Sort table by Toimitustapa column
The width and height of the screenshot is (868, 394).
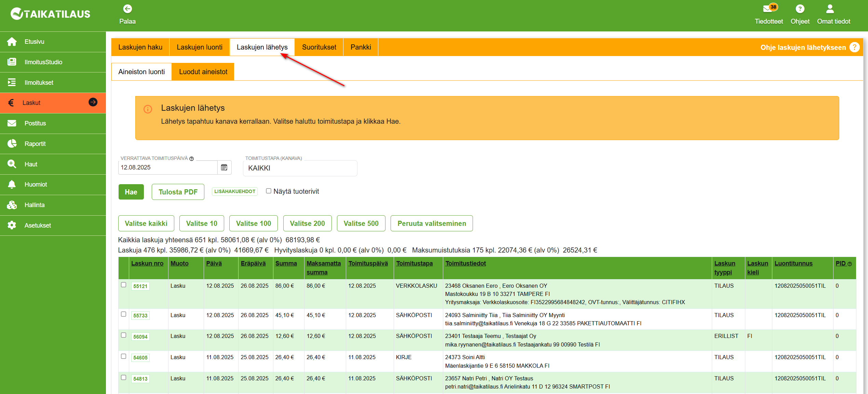(x=415, y=263)
